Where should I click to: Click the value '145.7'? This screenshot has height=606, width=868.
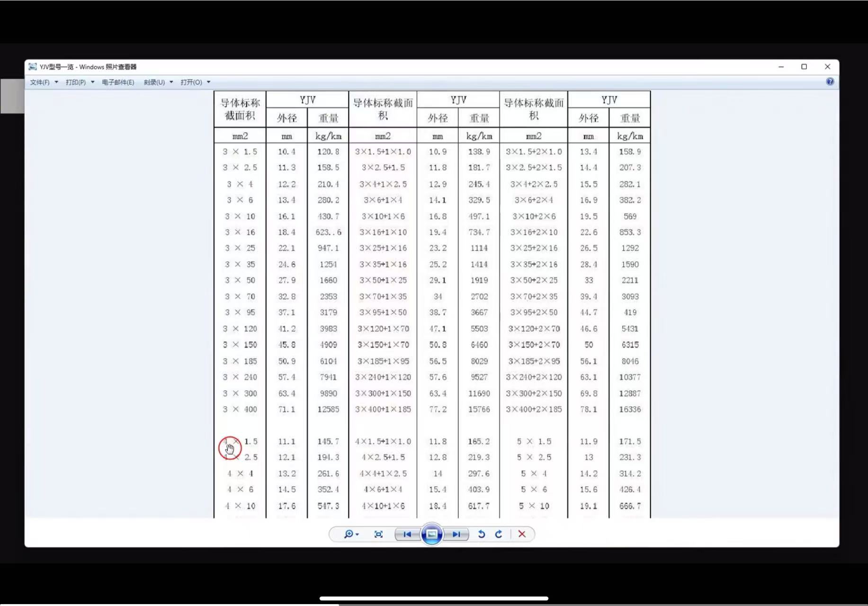[328, 441]
